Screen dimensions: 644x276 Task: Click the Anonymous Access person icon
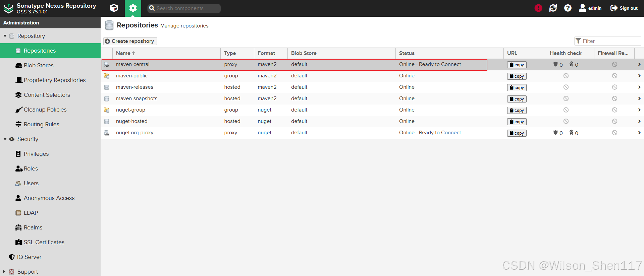[18, 198]
